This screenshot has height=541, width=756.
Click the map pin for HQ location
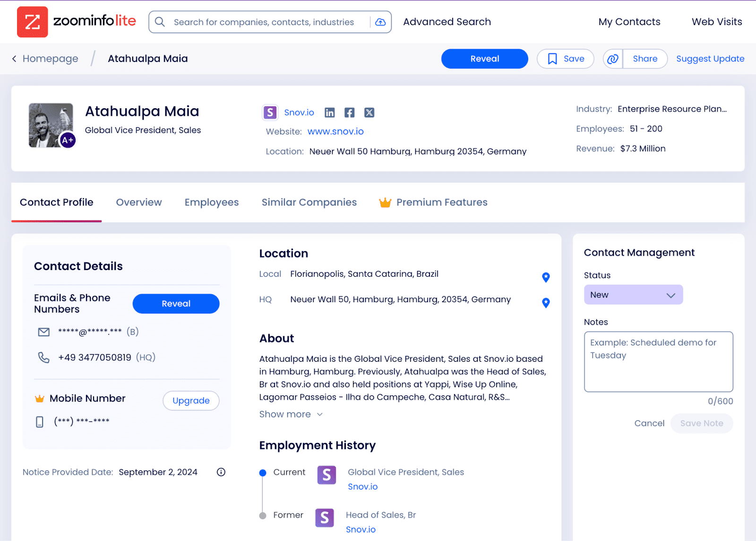tap(546, 303)
